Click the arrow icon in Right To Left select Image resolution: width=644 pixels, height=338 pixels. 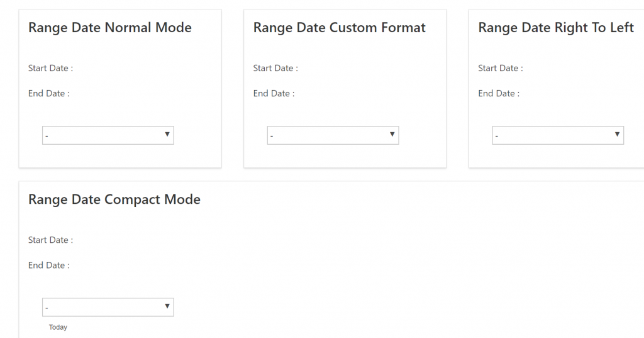click(617, 135)
